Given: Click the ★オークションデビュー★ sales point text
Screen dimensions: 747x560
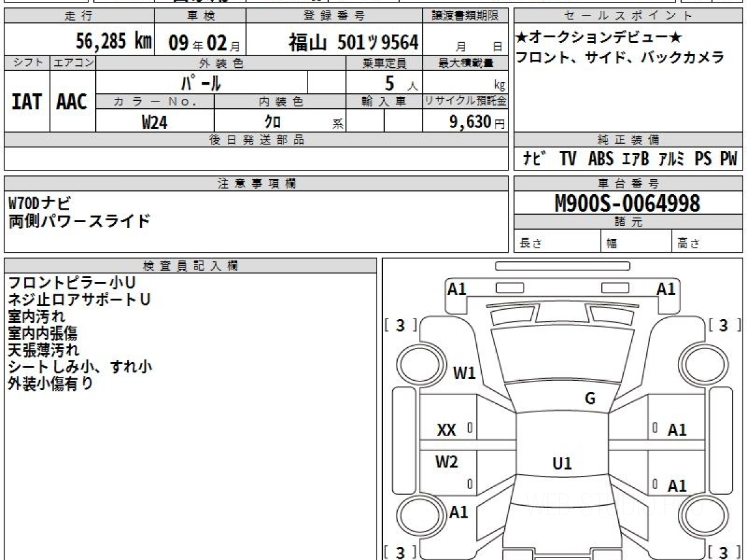Looking at the screenshot, I should 599,39.
